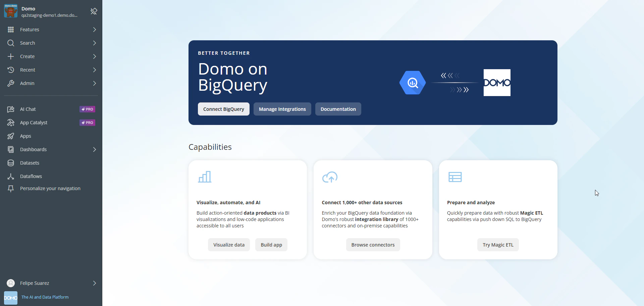Click the Visualize data button

[229, 245]
